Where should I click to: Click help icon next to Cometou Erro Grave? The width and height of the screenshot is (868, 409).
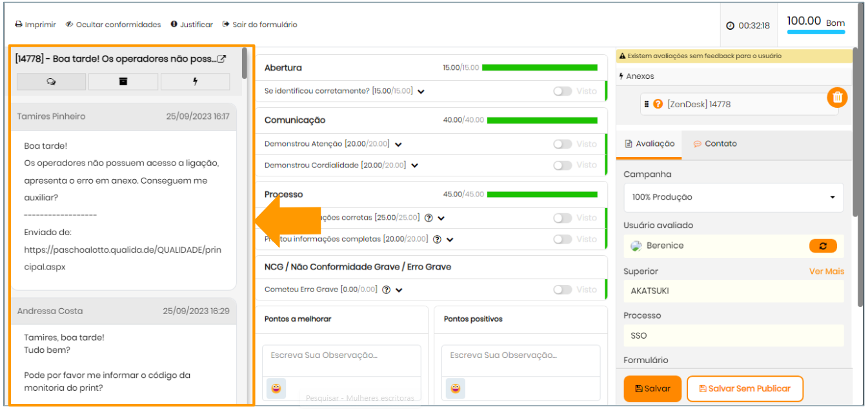[x=386, y=290]
